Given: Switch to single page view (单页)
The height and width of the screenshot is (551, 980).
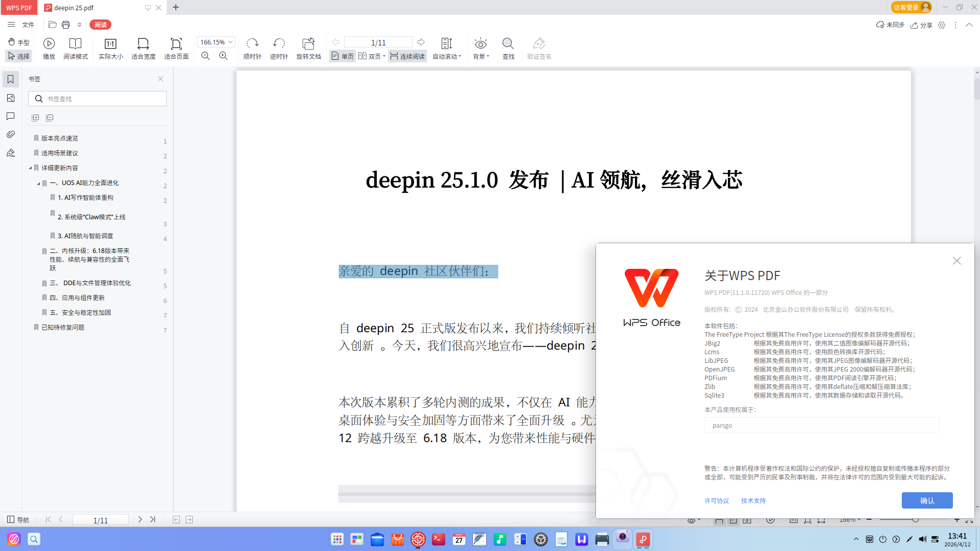Looking at the screenshot, I should 341,56.
